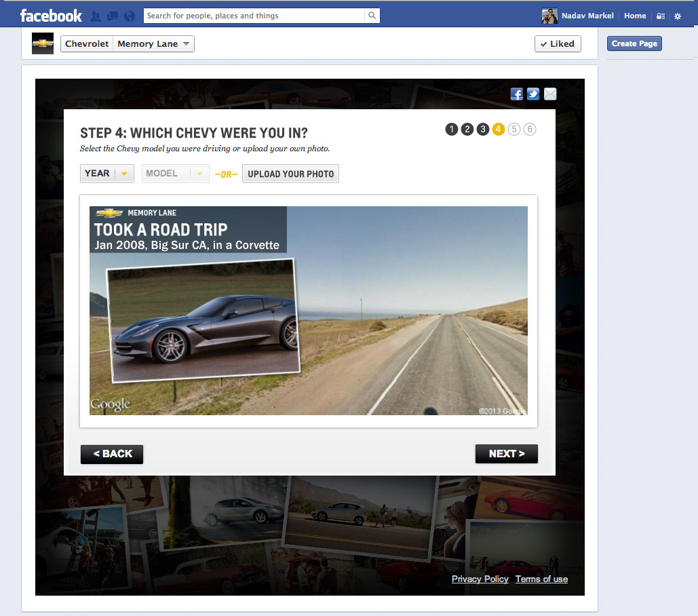Open the Home link in top bar
698x616 pixels.
635,16
